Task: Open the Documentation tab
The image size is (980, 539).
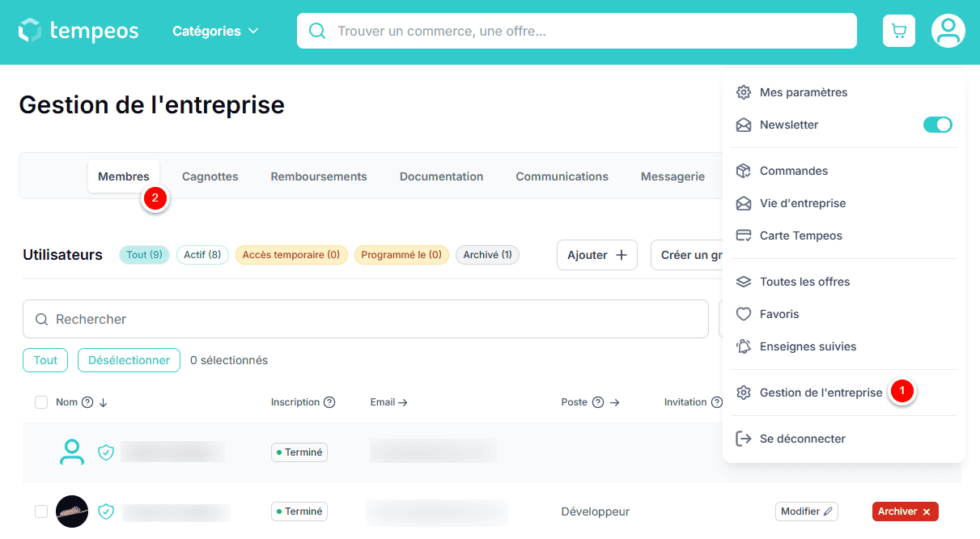Action: (442, 176)
